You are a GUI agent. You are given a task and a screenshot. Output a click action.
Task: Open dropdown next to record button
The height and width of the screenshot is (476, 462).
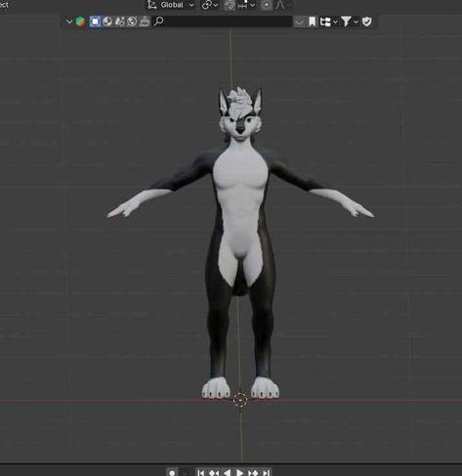(185, 472)
